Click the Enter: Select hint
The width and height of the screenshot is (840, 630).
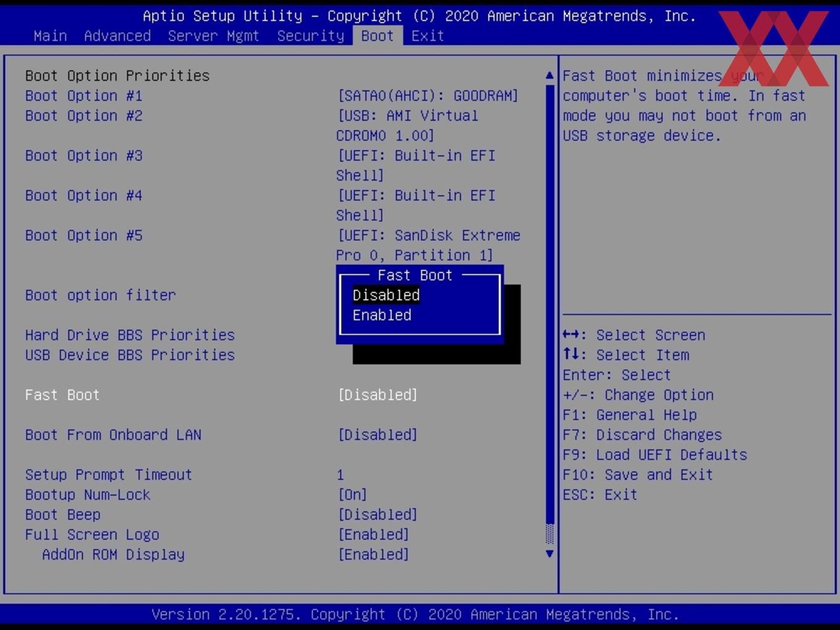pos(616,375)
